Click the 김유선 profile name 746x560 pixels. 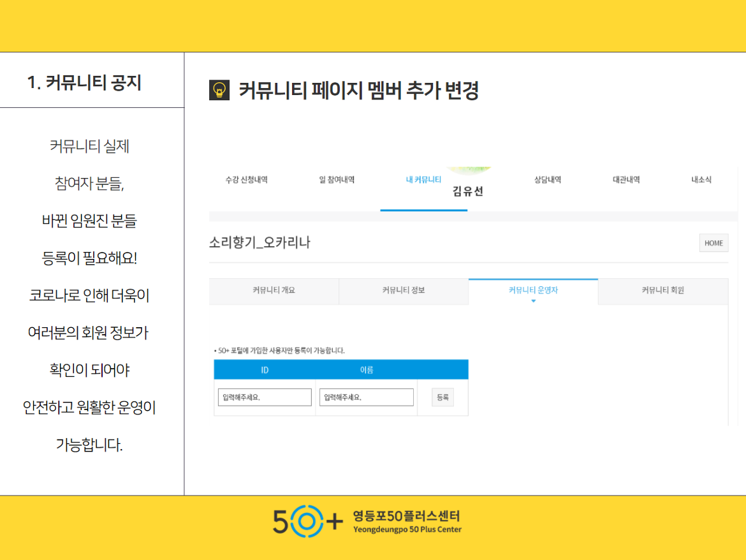point(468,191)
